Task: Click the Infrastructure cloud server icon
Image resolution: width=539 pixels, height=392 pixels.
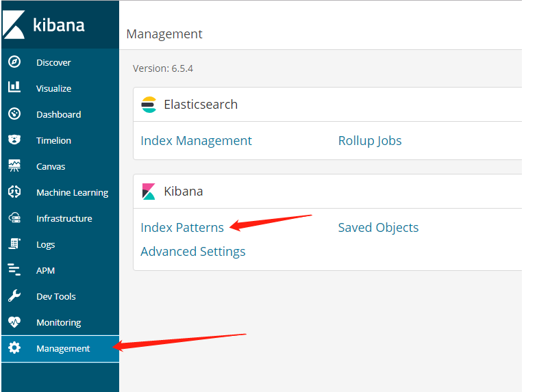Action: click(x=14, y=218)
